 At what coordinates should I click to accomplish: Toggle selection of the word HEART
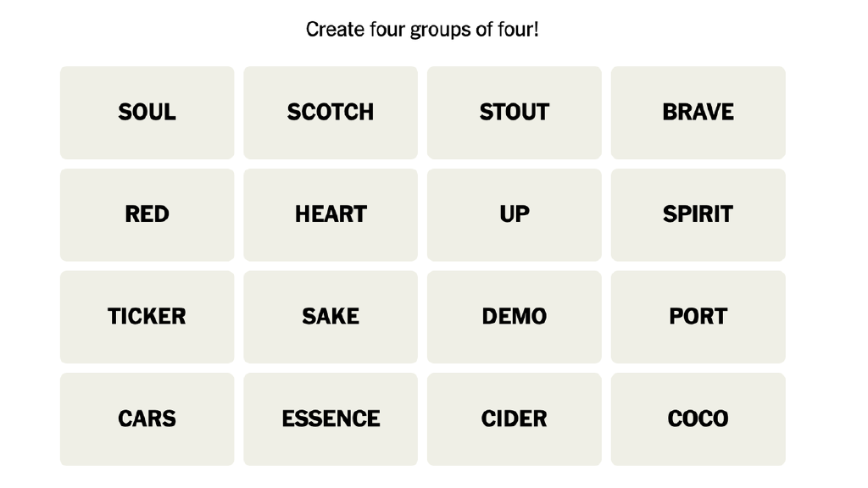point(331,214)
